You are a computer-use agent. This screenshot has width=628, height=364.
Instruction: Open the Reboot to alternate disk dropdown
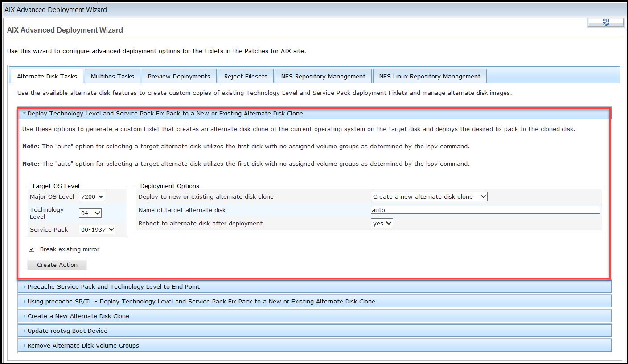point(382,223)
